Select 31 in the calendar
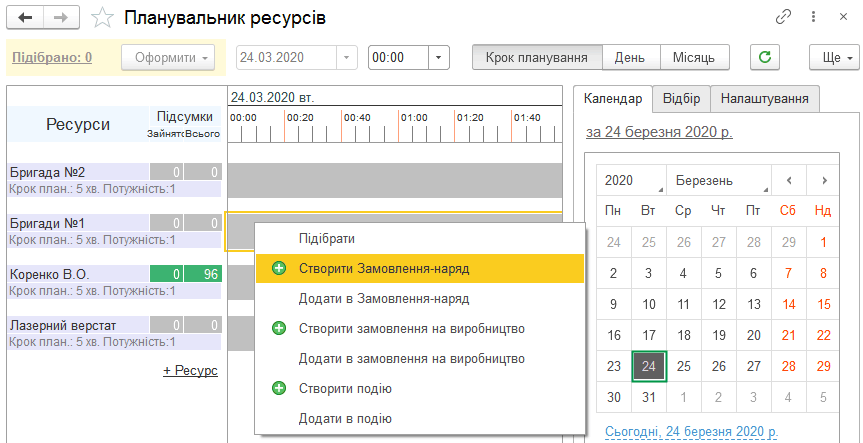 click(649, 397)
